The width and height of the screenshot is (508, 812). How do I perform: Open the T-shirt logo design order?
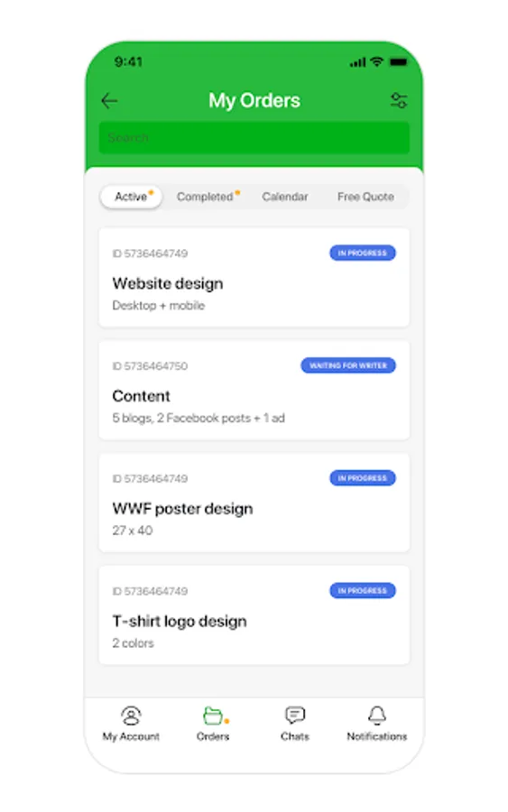click(254, 614)
